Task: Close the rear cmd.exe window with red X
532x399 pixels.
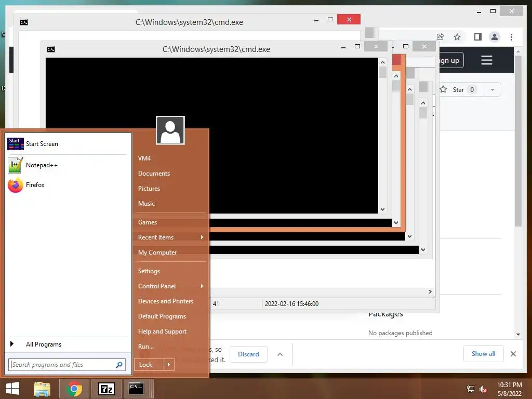Action: pyautogui.click(x=349, y=19)
